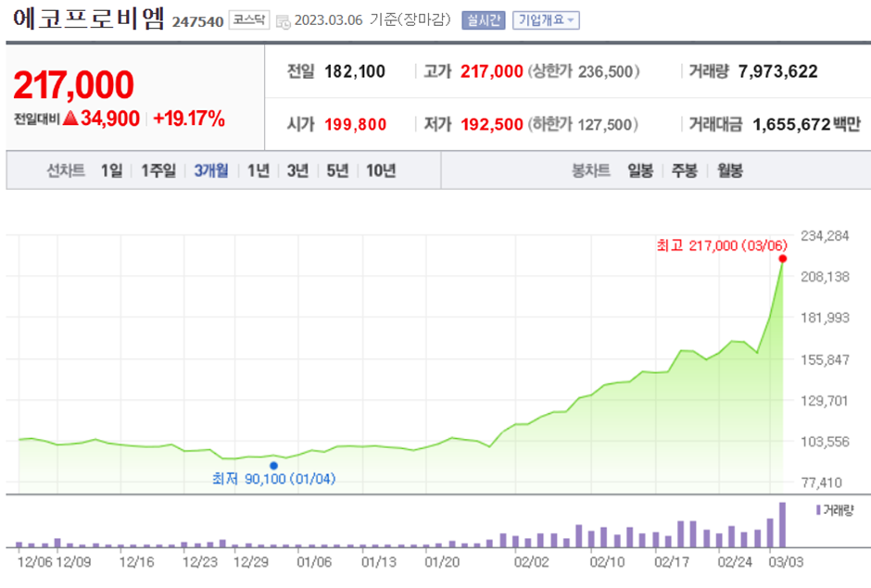Select the 3년 line chart tab
The image size is (871, 588).
(297, 170)
